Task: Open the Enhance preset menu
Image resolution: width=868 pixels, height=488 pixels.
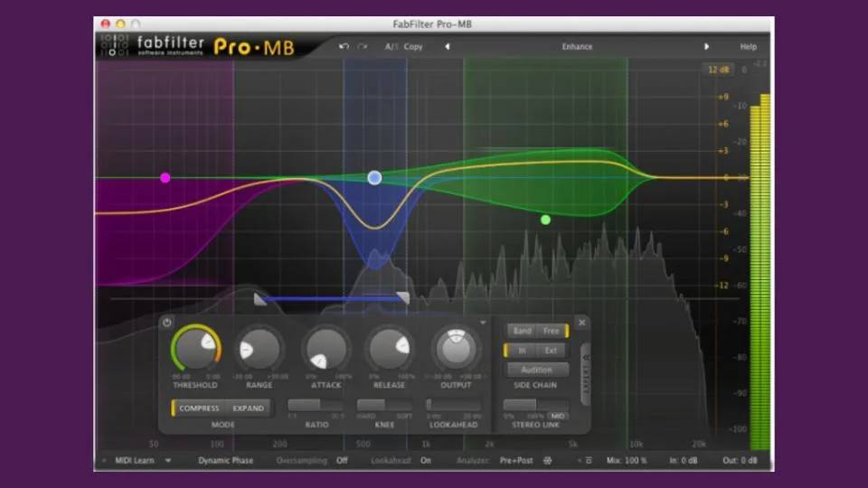Action: click(577, 46)
